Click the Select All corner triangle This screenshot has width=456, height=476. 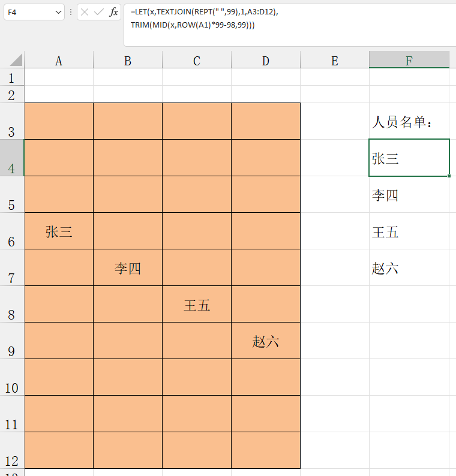[16, 60]
